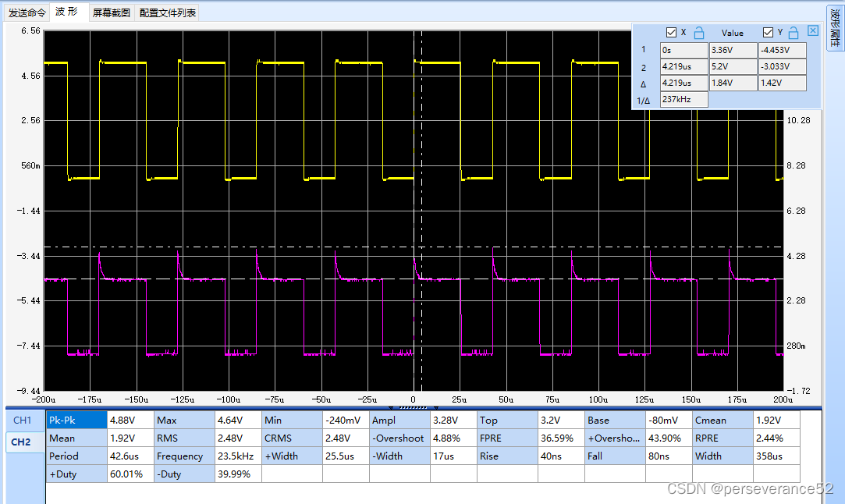Click the Top value 3.2V
845x504 pixels.
[x=561, y=420]
